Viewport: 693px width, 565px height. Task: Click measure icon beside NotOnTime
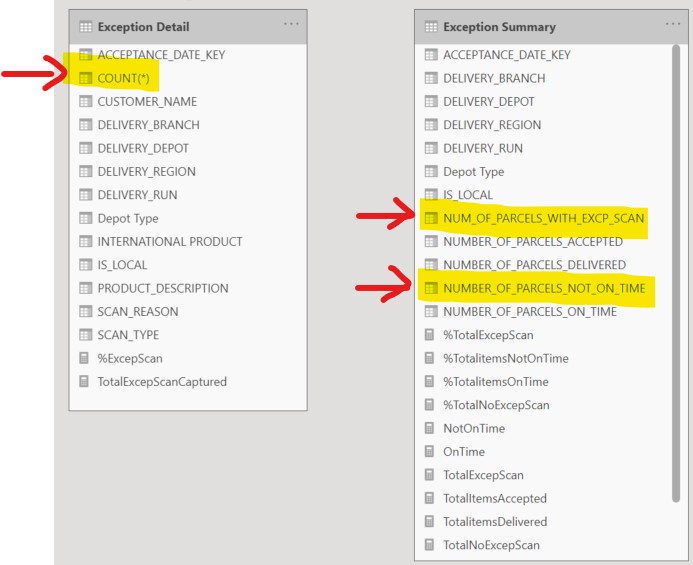(430, 428)
